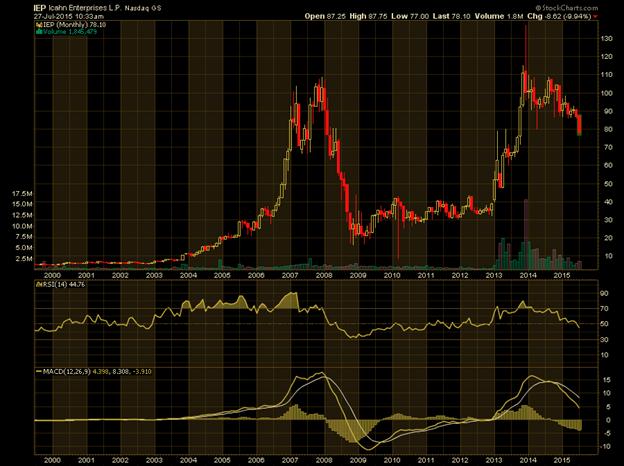Click the Low 77.00 value

pyautogui.click(x=410, y=16)
